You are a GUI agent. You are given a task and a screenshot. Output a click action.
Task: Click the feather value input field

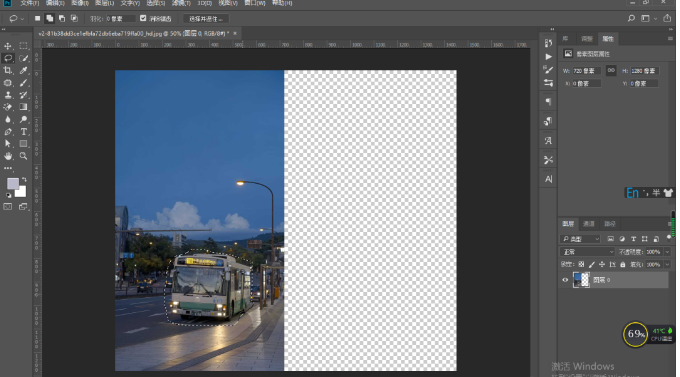[x=120, y=19]
